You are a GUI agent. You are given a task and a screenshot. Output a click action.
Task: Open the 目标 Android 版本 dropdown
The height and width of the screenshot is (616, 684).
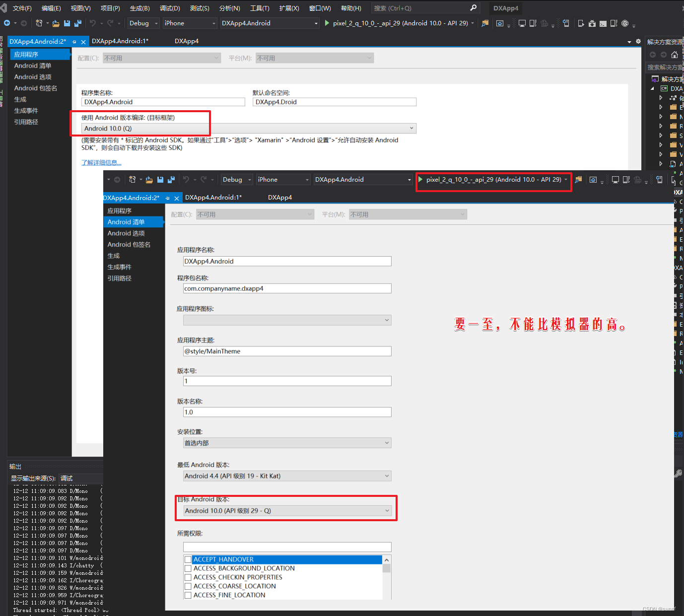[387, 510]
